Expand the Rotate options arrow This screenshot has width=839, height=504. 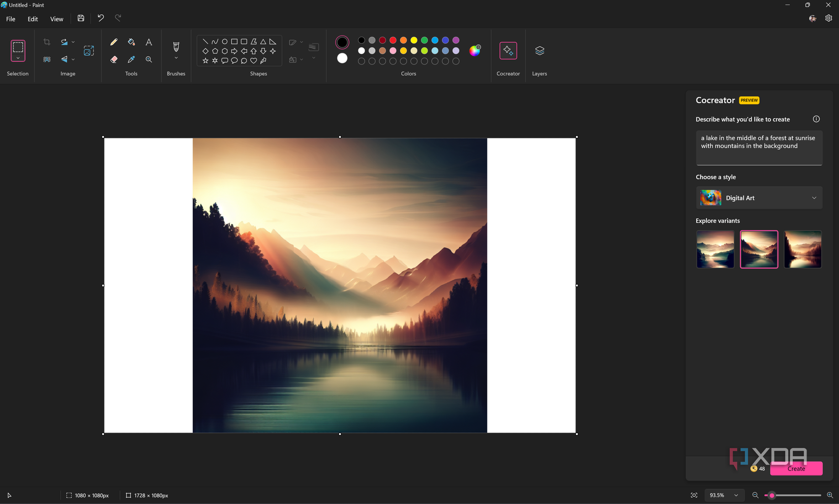(73, 42)
